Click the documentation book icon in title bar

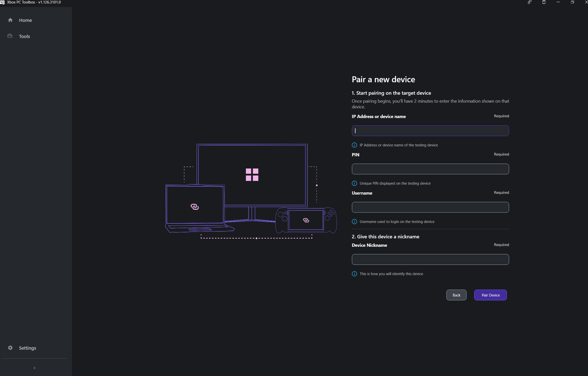point(544,2)
